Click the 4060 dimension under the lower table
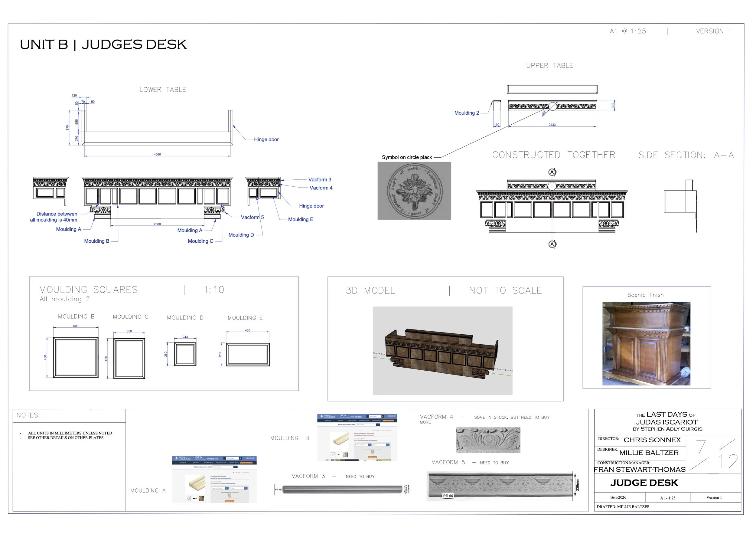Screen dimensions: 756x534 (157, 154)
